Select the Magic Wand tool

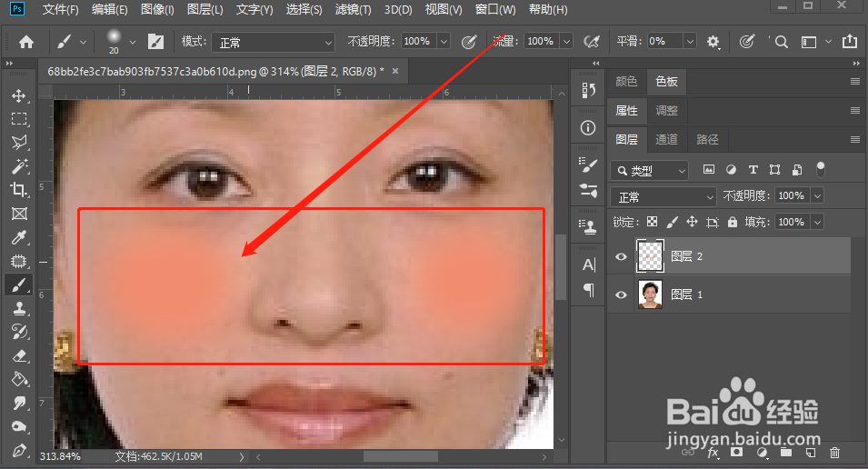[19, 166]
